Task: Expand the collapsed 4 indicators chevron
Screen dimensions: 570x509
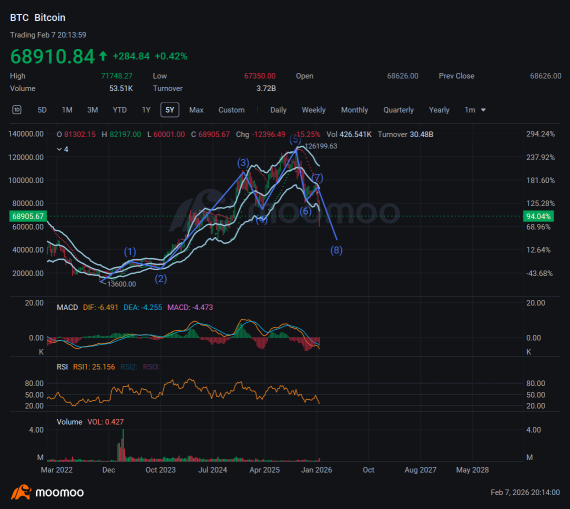Action: 63,149
